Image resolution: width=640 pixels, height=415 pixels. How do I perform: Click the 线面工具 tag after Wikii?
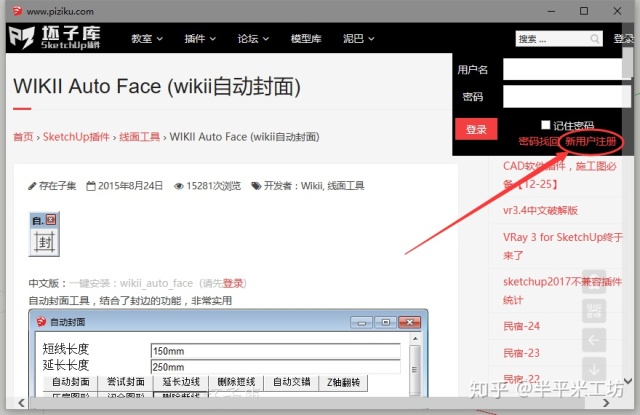pyautogui.click(x=346, y=186)
